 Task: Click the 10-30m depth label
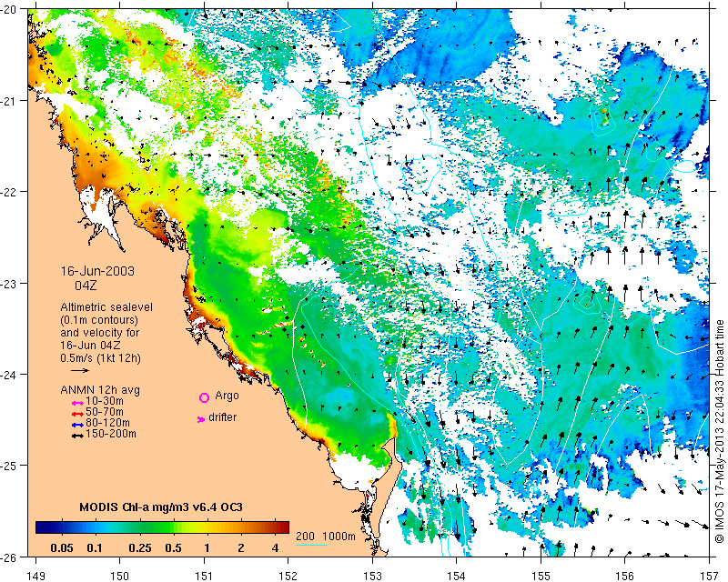pyautogui.click(x=105, y=401)
